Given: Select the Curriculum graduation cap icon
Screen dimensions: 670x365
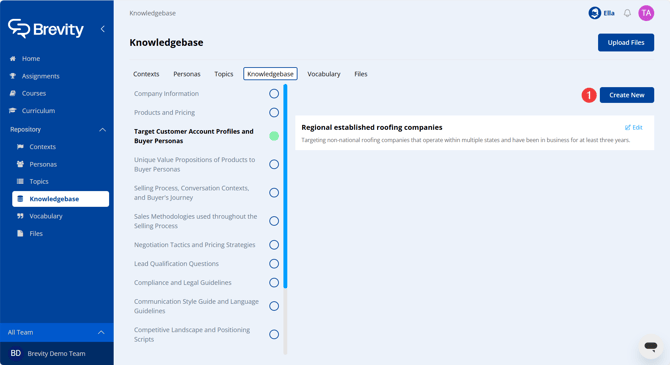Looking at the screenshot, I should [13, 111].
